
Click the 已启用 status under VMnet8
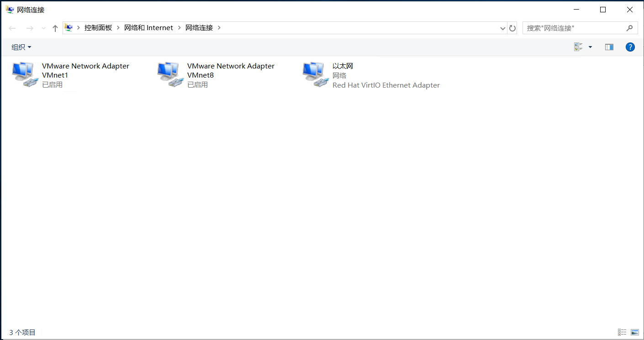[x=197, y=85]
